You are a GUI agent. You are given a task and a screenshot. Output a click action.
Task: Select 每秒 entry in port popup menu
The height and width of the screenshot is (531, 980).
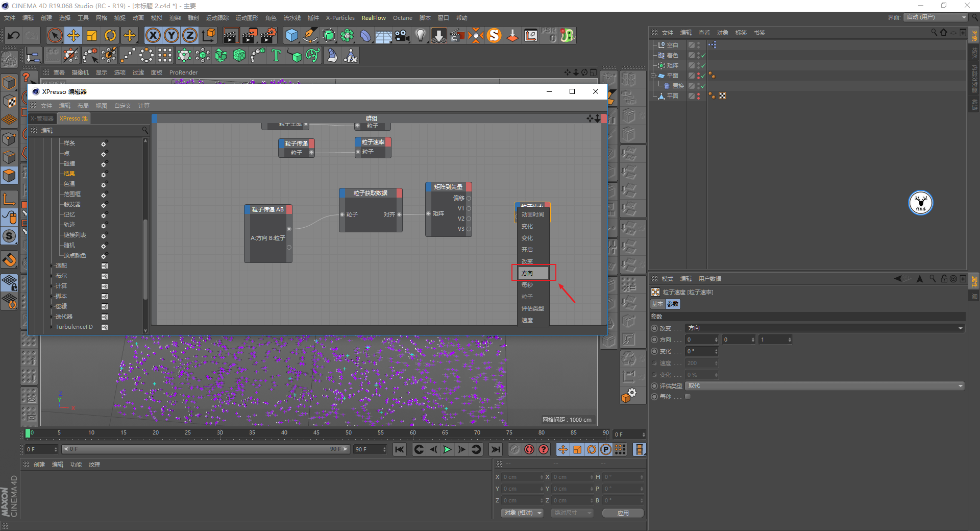533,285
